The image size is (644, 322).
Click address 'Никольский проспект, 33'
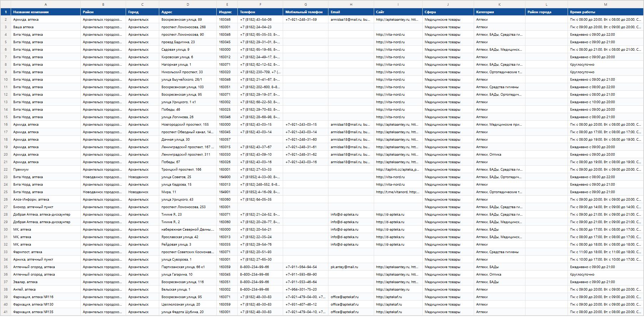click(x=188, y=72)
